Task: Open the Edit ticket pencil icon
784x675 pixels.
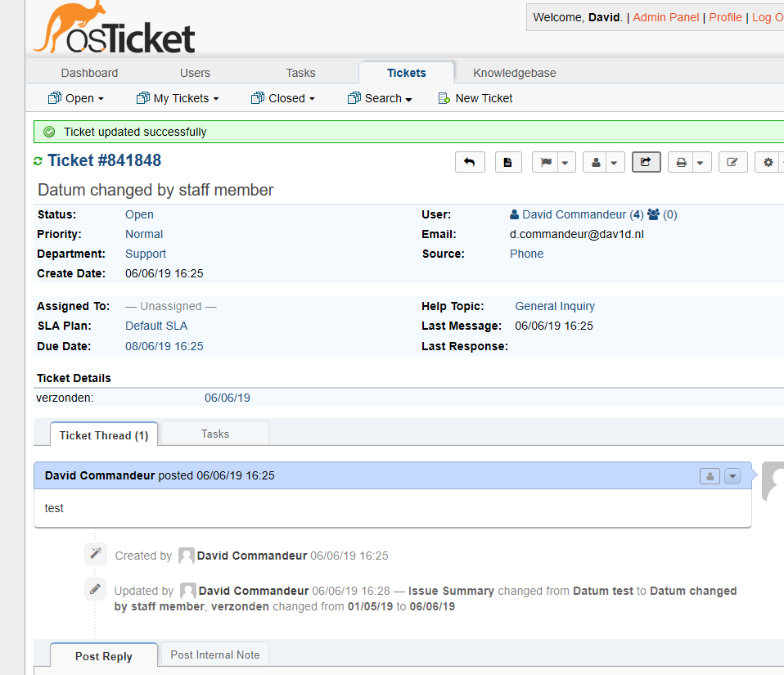Action: click(x=732, y=161)
